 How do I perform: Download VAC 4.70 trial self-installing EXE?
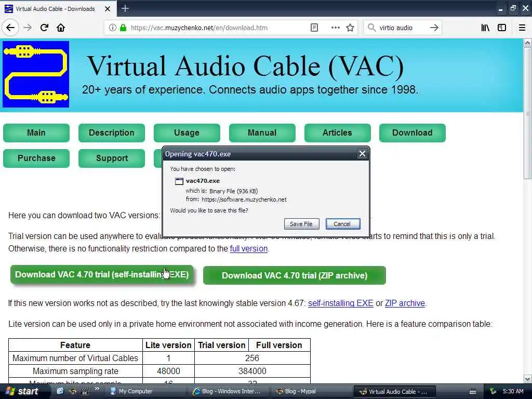click(x=102, y=274)
